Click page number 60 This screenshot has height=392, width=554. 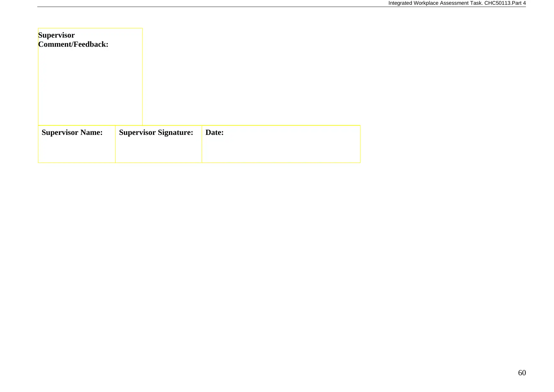pyautogui.click(x=522, y=373)
